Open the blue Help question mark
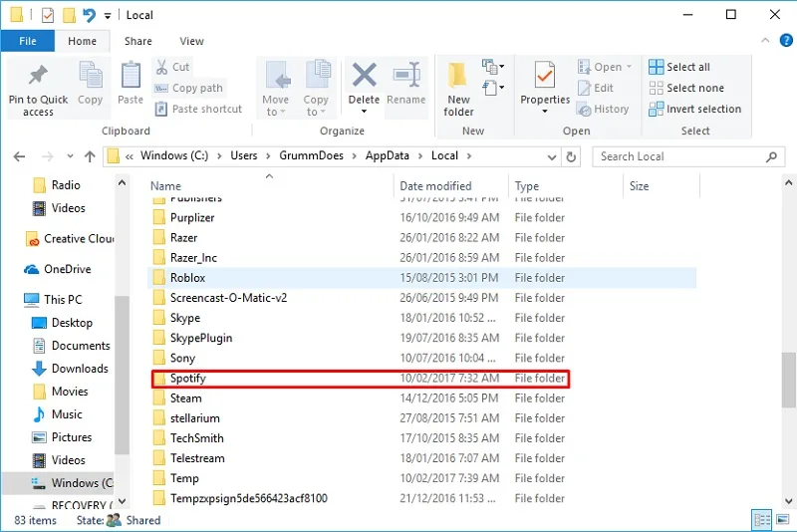797x532 pixels. 786,40
